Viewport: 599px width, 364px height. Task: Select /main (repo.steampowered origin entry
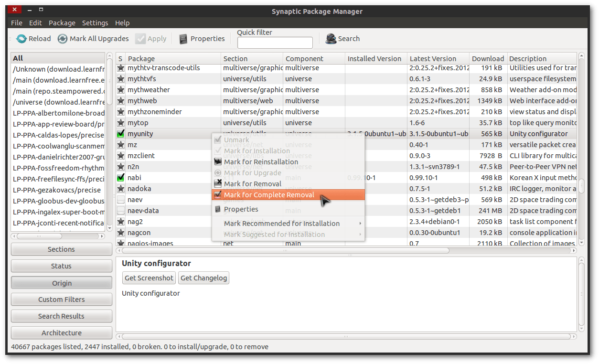(x=58, y=91)
